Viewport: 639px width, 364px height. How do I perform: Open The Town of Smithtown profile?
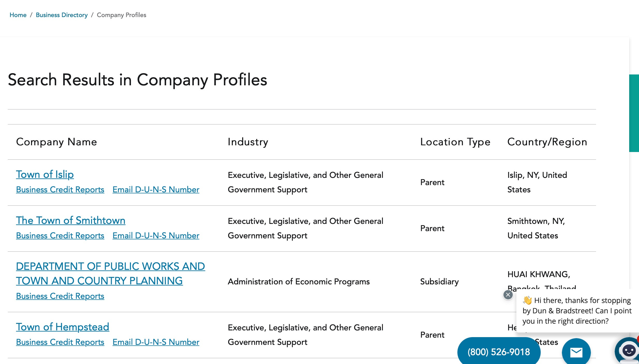pyautogui.click(x=71, y=220)
